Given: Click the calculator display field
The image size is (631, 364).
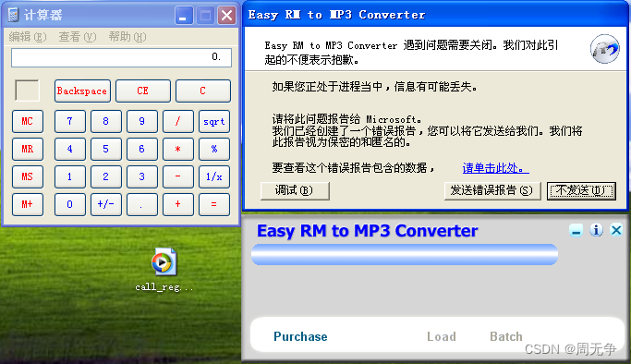Looking at the screenshot, I should (121, 57).
